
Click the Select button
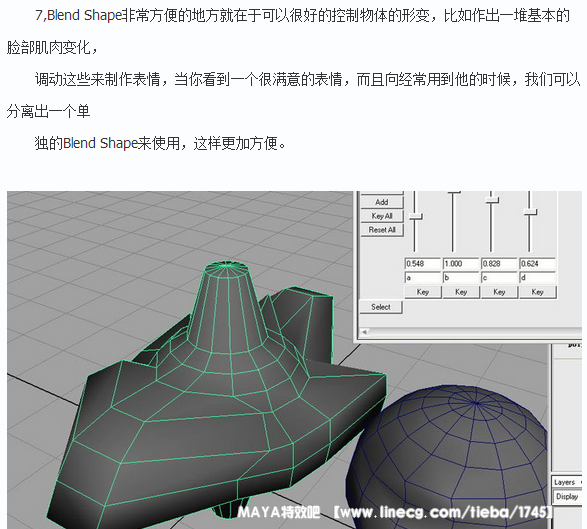pos(380,307)
